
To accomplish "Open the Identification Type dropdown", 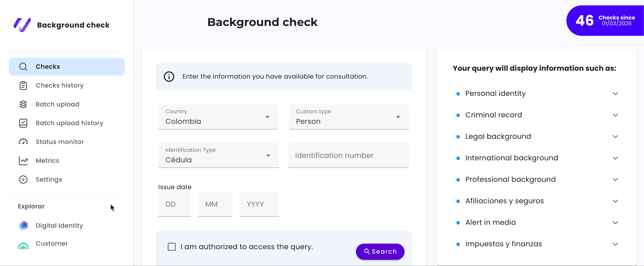I will pos(218,155).
